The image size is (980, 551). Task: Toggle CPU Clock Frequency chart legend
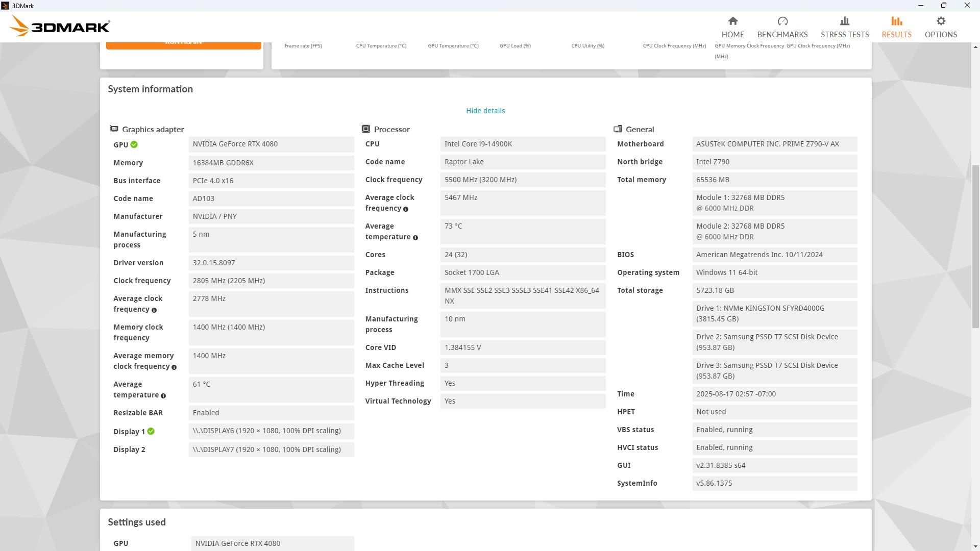674,46
